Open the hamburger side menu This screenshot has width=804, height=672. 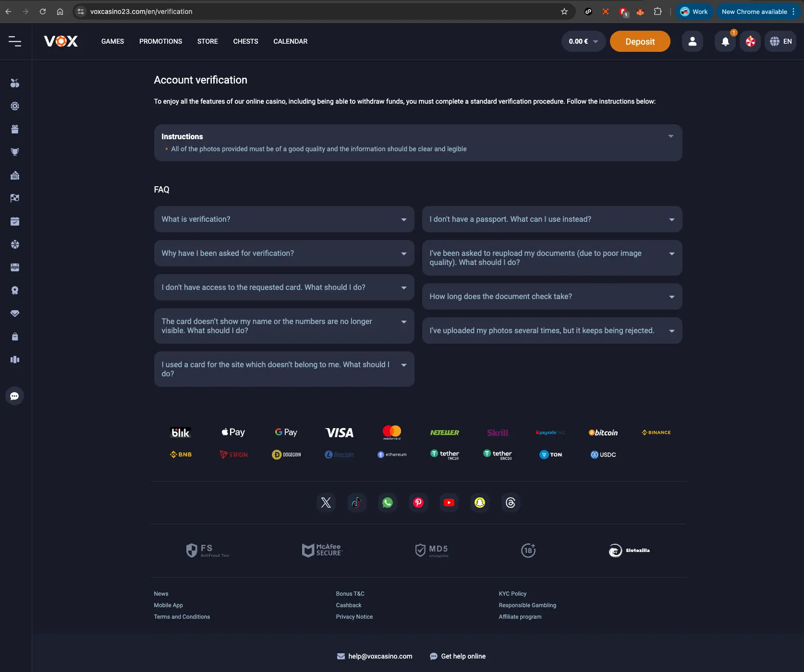(15, 41)
